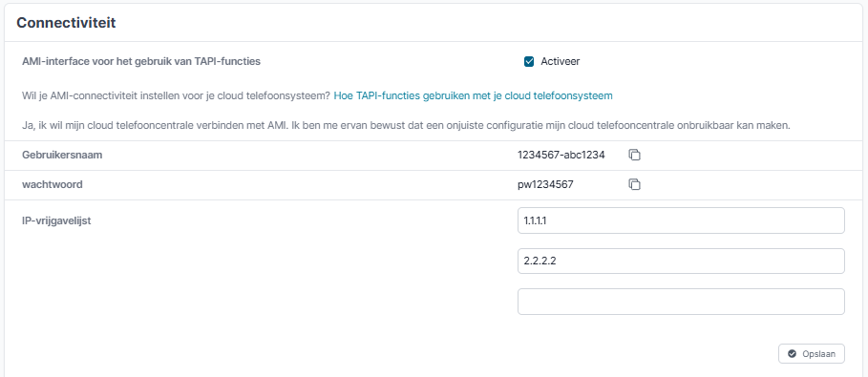The height and width of the screenshot is (377, 868).
Task: Focus the IP field containing 2.2.2.2
Action: pos(681,261)
